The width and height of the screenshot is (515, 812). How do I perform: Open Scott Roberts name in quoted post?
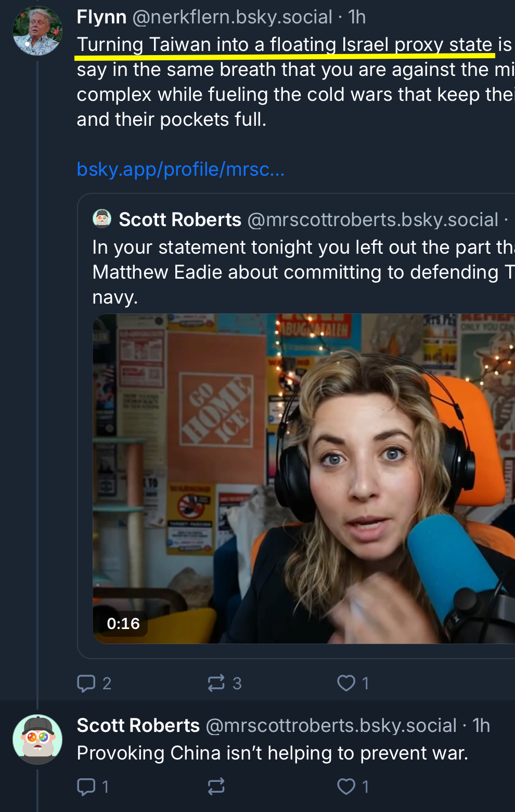(x=180, y=219)
